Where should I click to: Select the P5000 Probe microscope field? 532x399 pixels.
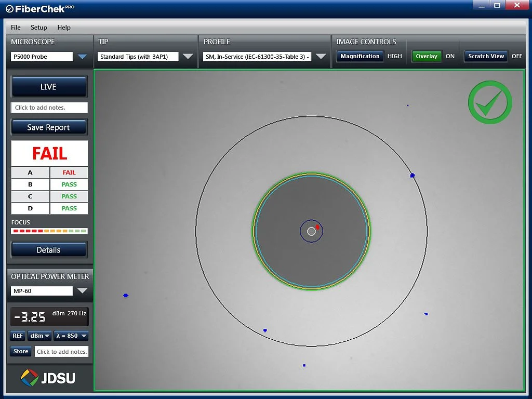click(x=42, y=57)
